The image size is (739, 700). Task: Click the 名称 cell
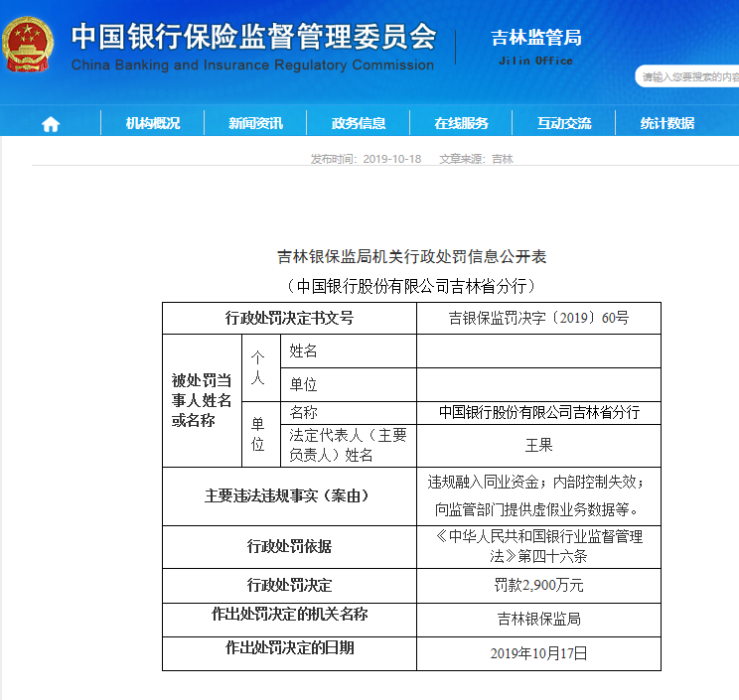pos(349,413)
